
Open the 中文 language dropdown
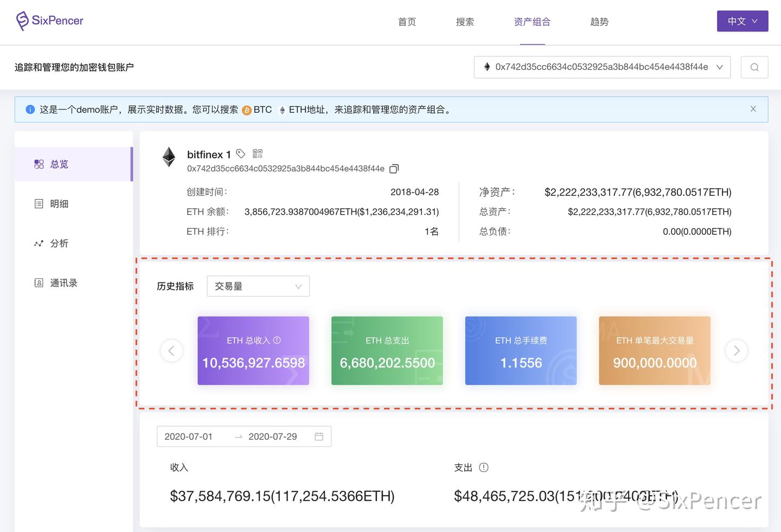coord(742,21)
